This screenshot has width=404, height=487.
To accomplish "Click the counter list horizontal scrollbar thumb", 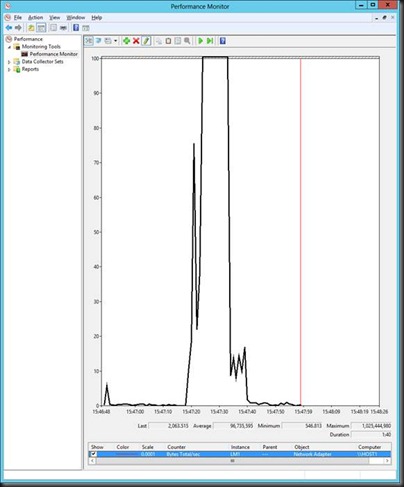I will 232,461.
